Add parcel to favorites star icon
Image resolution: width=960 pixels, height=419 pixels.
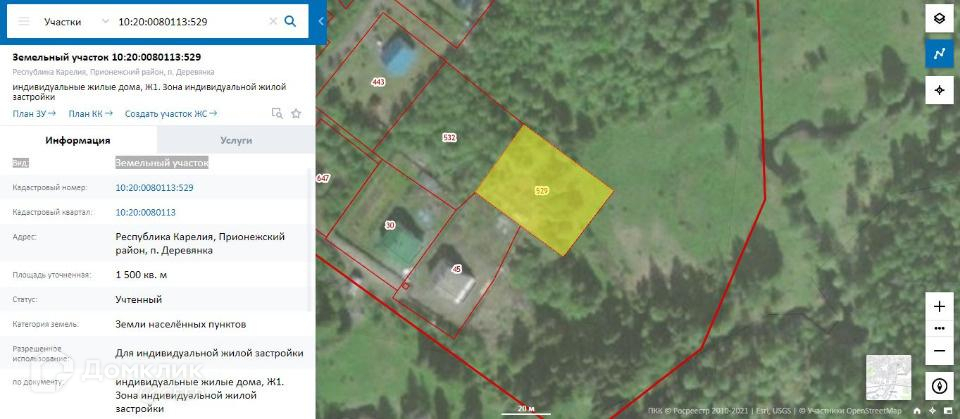click(x=296, y=113)
